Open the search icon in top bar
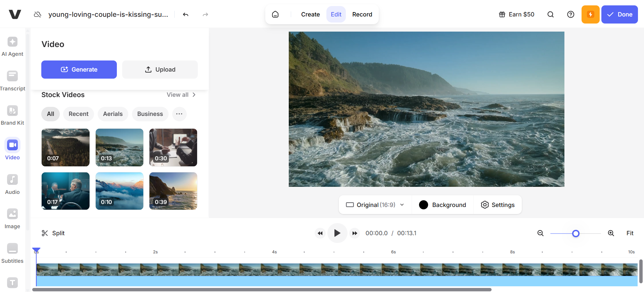The width and height of the screenshot is (644, 292). [x=551, y=14]
